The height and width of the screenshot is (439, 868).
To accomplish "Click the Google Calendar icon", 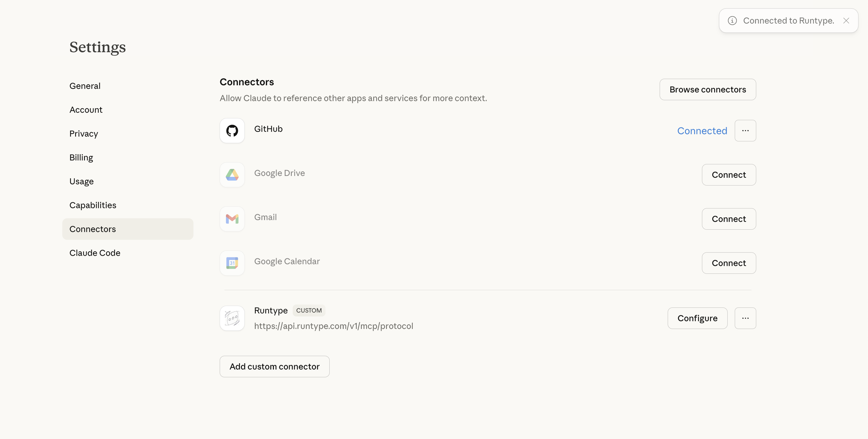I will 232,263.
